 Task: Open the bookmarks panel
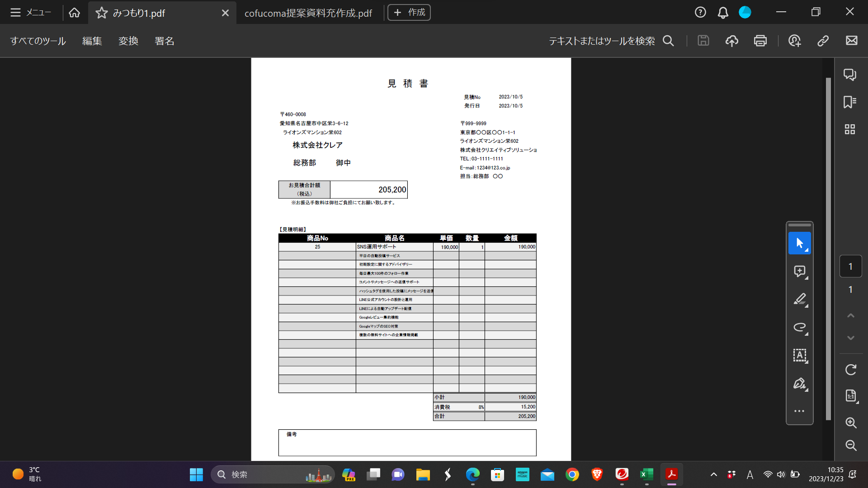click(849, 102)
